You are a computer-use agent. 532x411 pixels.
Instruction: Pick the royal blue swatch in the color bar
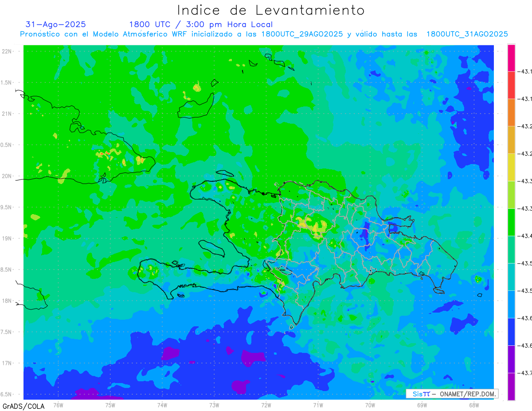coord(511,332)
